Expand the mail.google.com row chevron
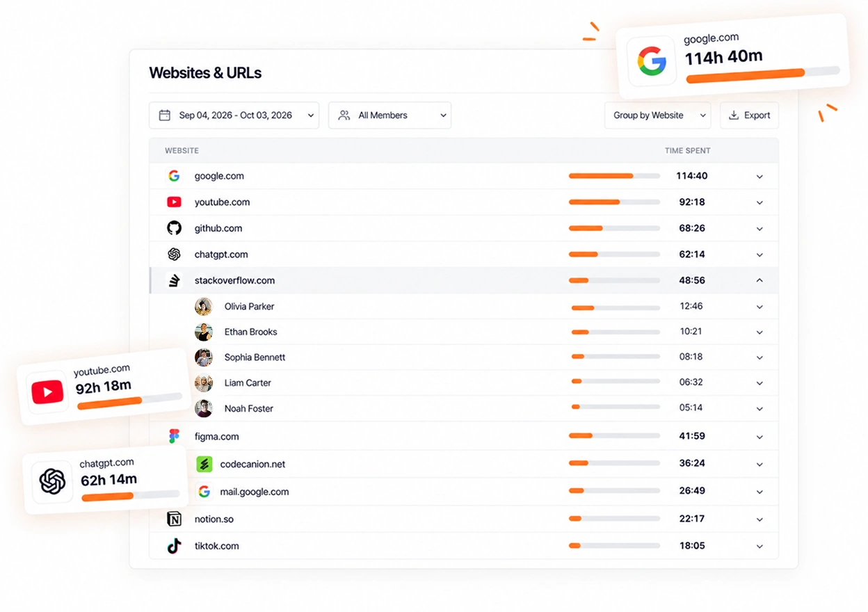868x612 pixels. coord(759,492)
